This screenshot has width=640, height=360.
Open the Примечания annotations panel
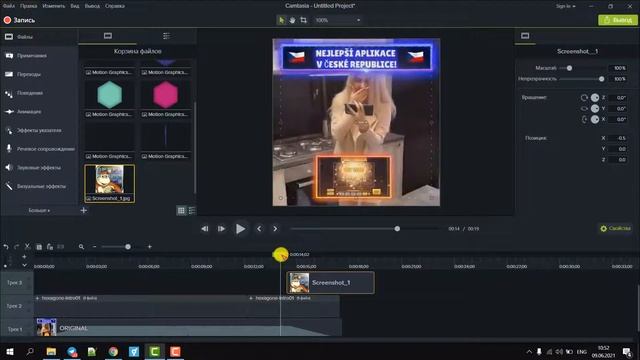[39, 56]
